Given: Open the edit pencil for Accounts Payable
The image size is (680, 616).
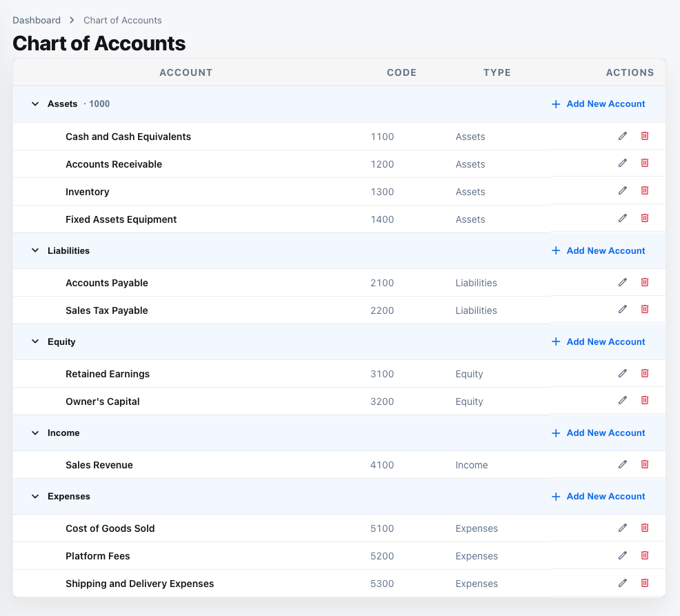Looking at the screenshot, I should [623, 282].
